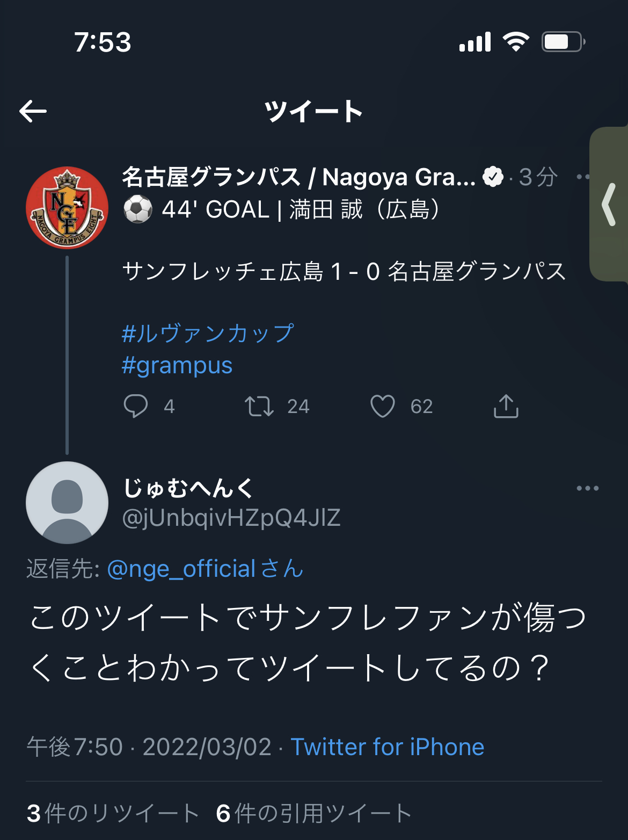The height and width of the screenshot is (840, 628).
Task: Tap the verified badge icon
Action: point(493,177)
